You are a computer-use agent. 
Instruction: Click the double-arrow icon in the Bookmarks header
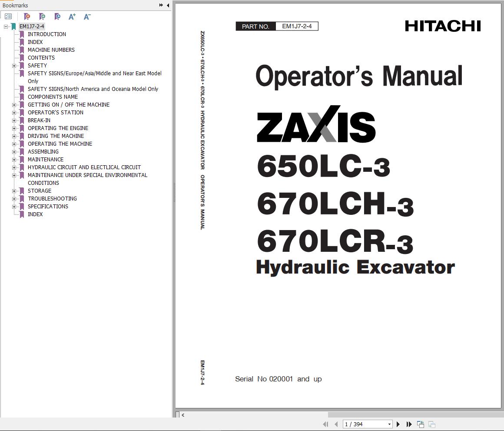(161, 5)
